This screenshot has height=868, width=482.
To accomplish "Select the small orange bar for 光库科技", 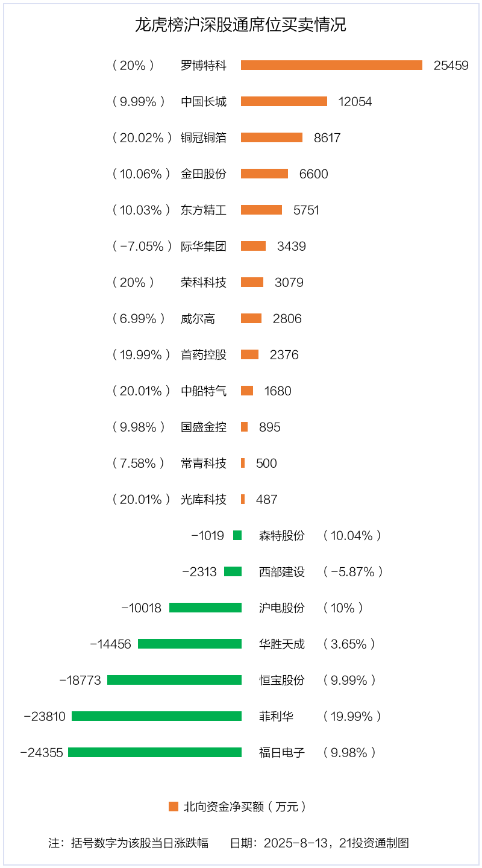I will tap(243, 499).
